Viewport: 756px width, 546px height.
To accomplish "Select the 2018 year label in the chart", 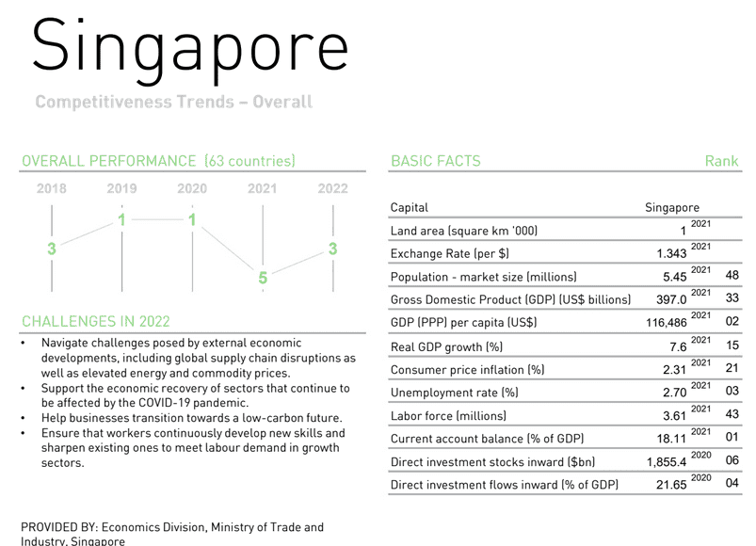I will point(52,188).
